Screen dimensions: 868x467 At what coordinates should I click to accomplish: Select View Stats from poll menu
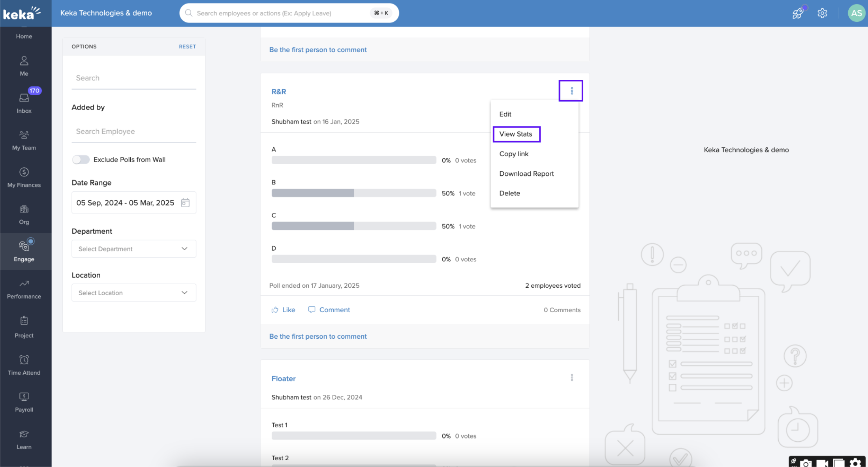515,134
